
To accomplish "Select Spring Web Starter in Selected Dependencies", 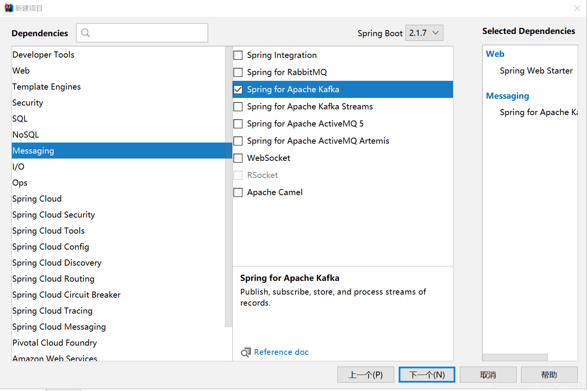I will pyautogui.click(x=536, y=71).
